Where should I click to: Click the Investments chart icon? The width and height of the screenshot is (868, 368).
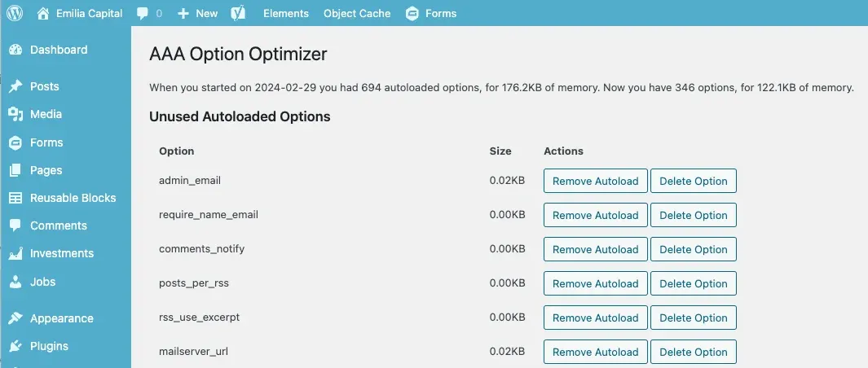tap(15, 254)
